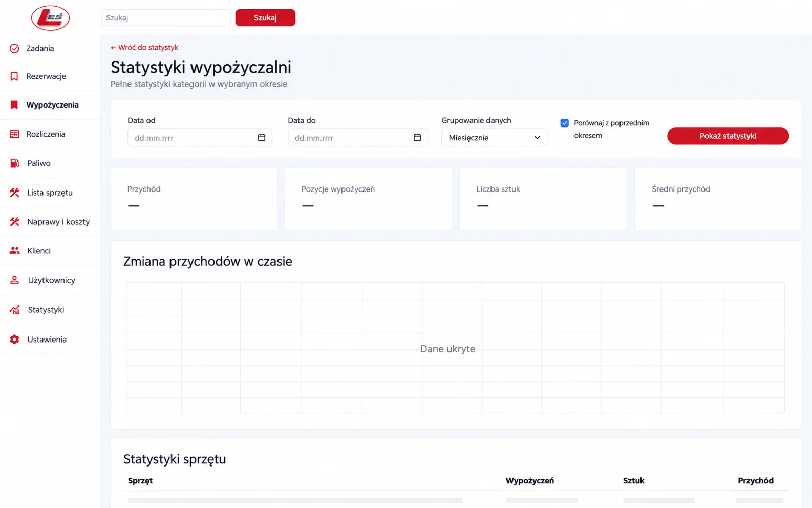Click the Wypożyczeń column header
The height and width of the screenshot is (508, 812).
[530, 481]
